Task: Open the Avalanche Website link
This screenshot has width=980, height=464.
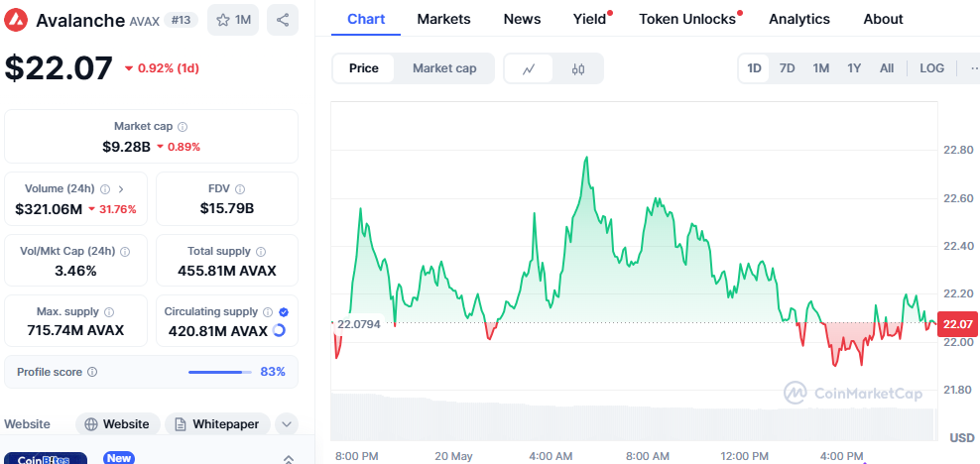Action: click(117, 424)
